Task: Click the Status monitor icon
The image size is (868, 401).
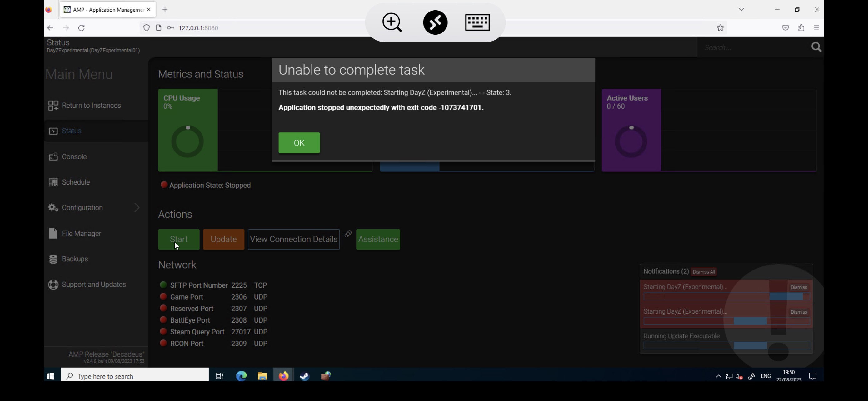Action: pyautogui.click(x=53, y=131)
